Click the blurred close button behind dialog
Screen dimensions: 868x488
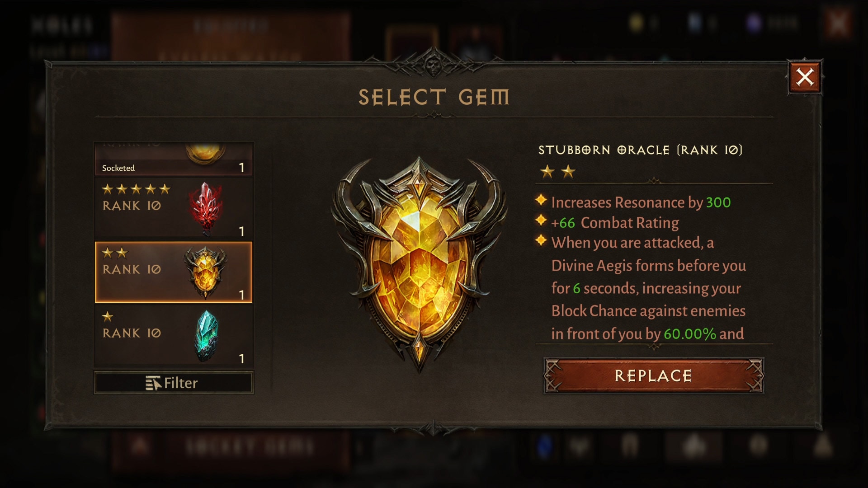point(837,23)
